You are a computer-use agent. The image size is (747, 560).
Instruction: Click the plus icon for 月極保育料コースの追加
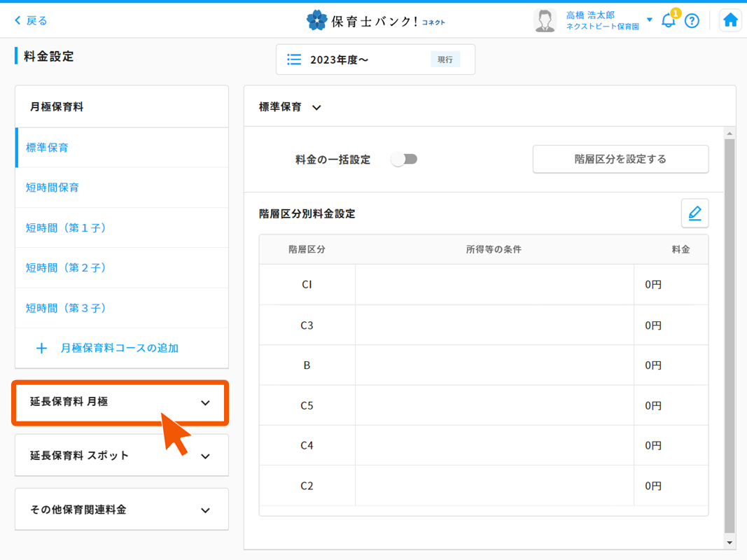(42, 348)
